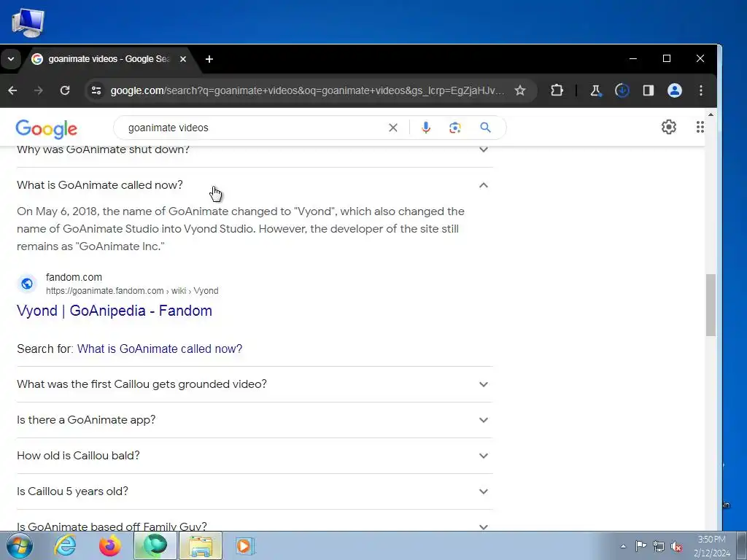Expand Is Caillou 5 years old
Image resolution: width=747 pixels, height=560 pixels.
(255, 491)
